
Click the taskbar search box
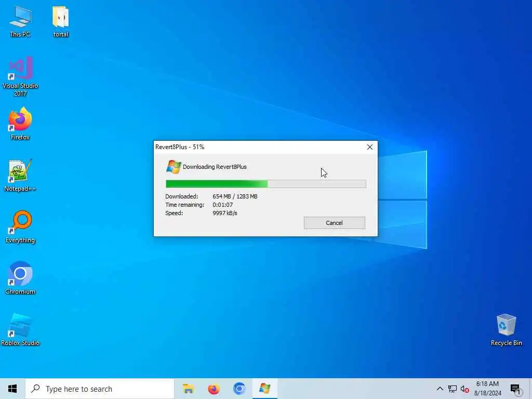point(100,389)
